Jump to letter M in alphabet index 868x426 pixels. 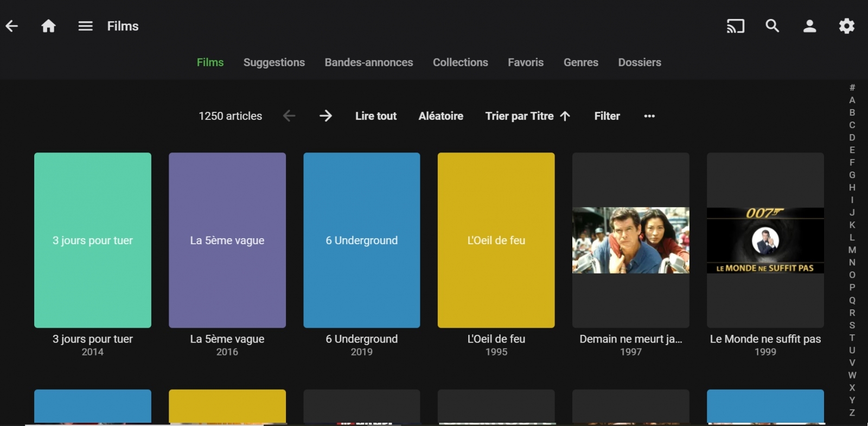point(852,250)
